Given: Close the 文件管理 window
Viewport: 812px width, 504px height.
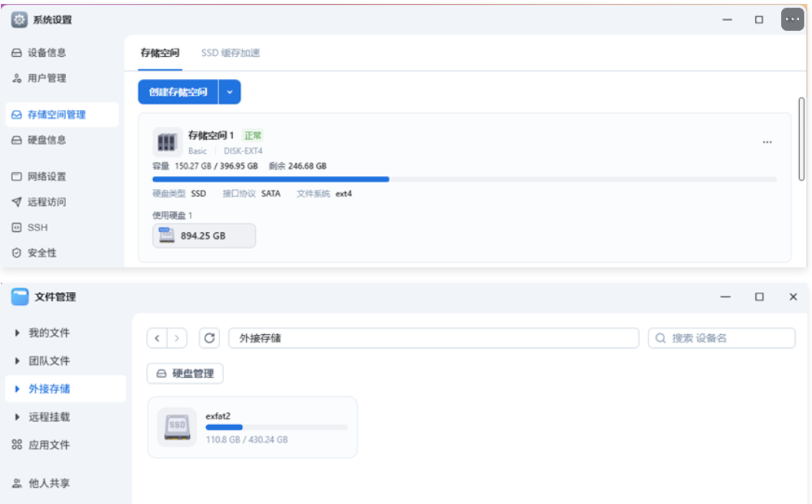Looking at the screenshot, I should click(x=793, y=297).
